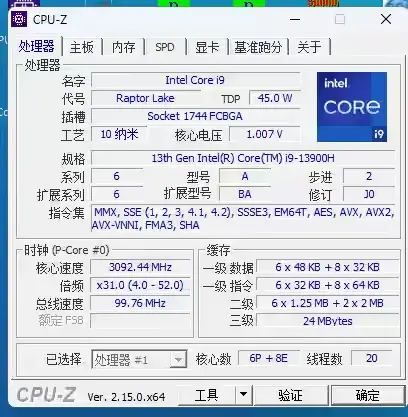
Task: Select the 处理器 tab
Action: pyautogui.click(x=37, y=46)
